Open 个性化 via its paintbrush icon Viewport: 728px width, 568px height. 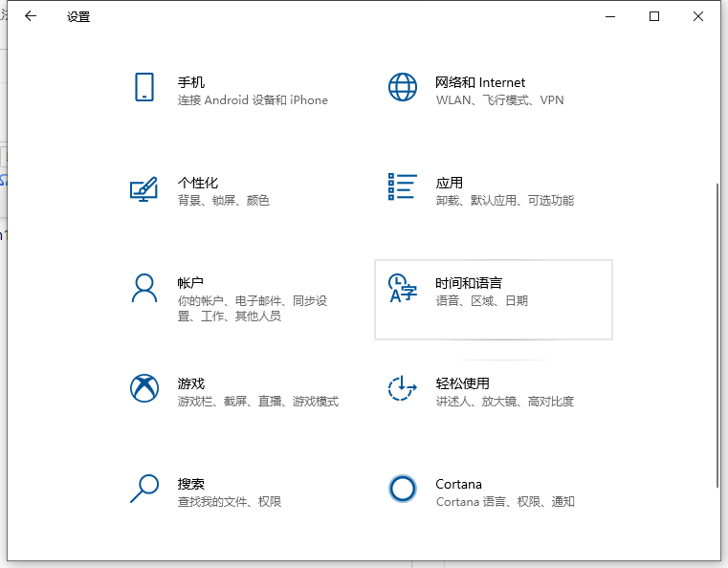(143, 187)
